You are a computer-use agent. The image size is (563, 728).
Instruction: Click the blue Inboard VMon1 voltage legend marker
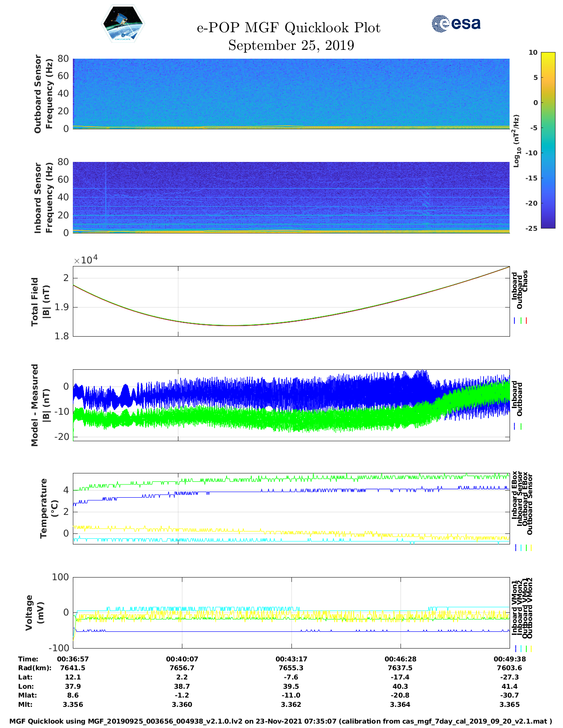515,649
